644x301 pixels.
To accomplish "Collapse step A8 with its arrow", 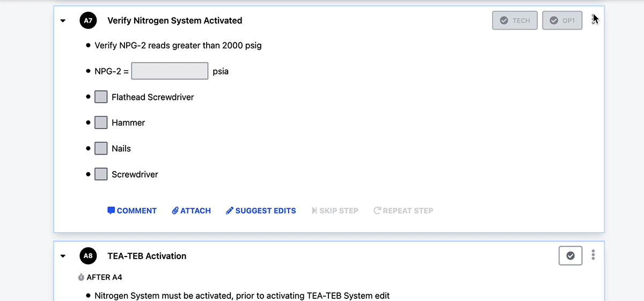I will [x=63, y=256].
